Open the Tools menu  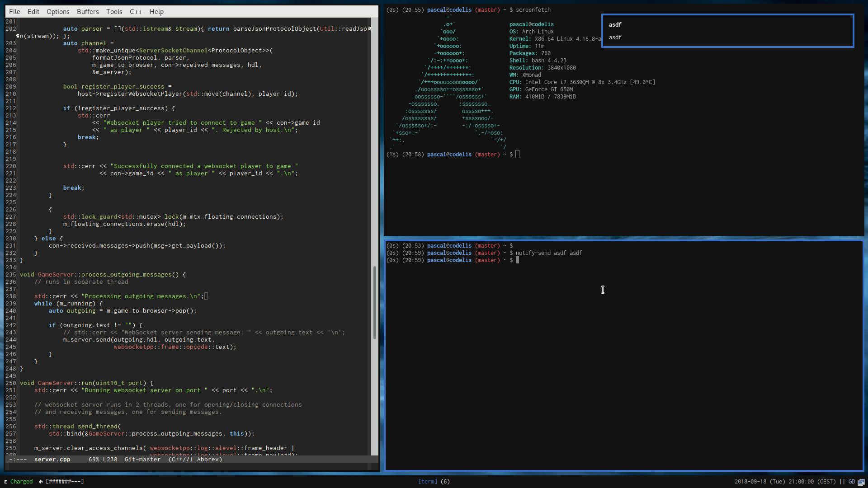(x=114, y=12)
